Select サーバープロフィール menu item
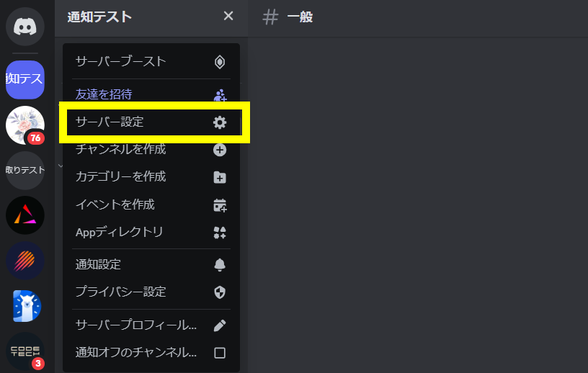The image size is (588, 373). click(151, 325)
